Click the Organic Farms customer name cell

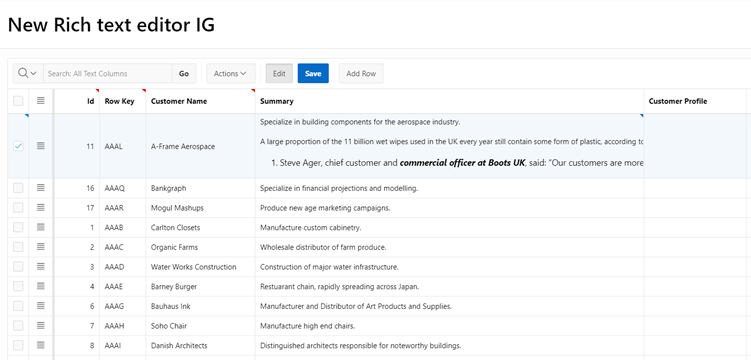tap(201, 248)
